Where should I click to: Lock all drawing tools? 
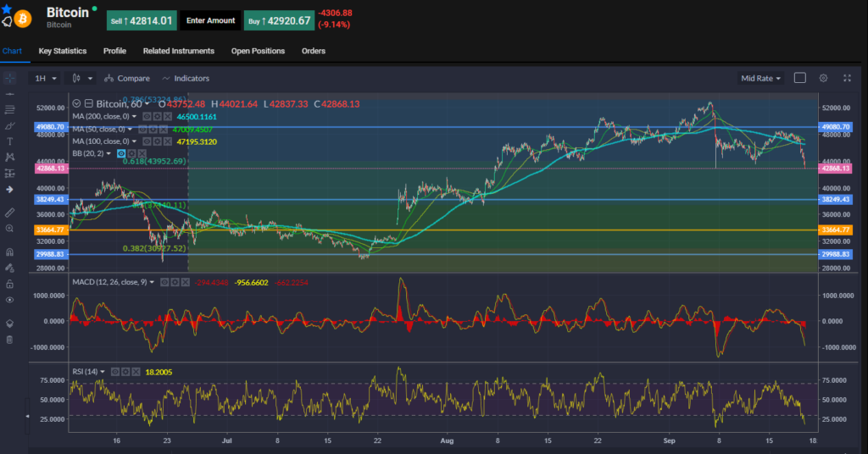pyautogui.click(x=10, y=285)
